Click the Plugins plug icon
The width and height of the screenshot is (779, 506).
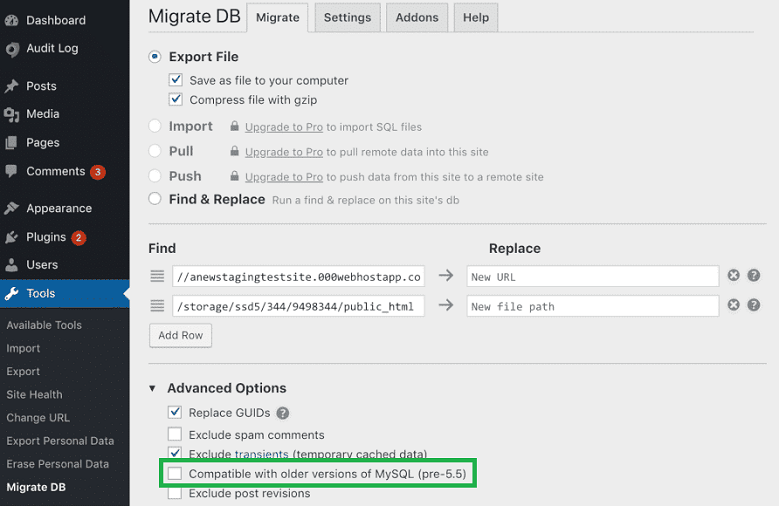tap(11, 237)
